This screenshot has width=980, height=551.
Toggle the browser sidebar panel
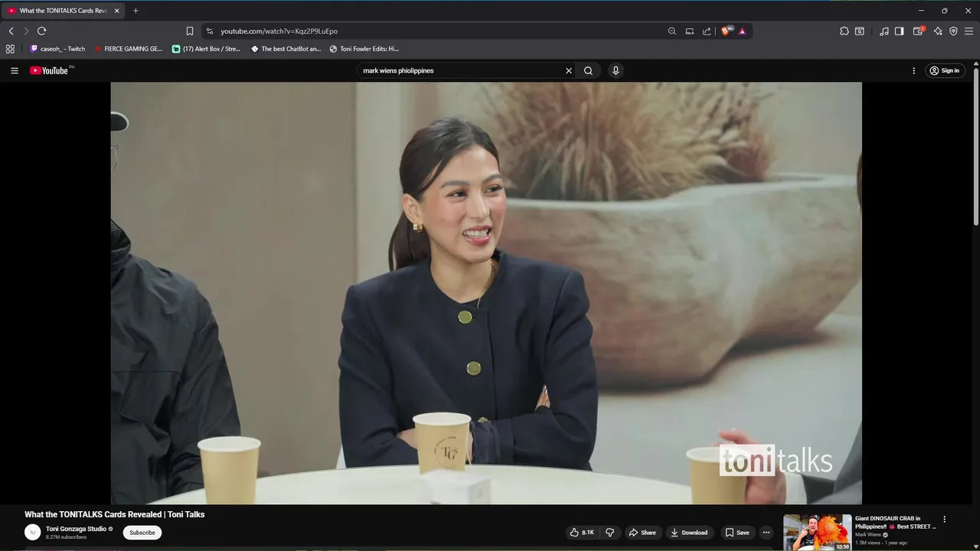(x=900, y=31)
